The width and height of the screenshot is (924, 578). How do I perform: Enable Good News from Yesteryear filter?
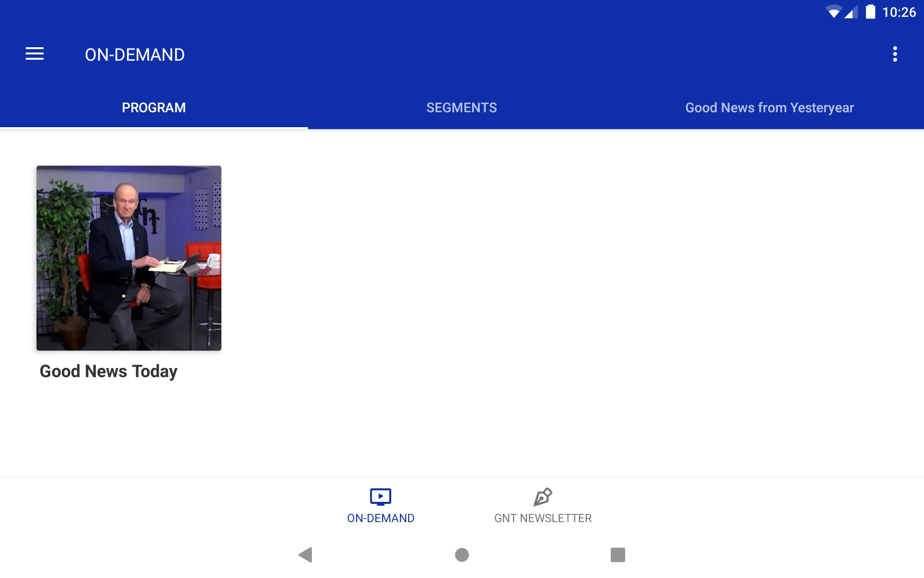[x=769, y=107]
